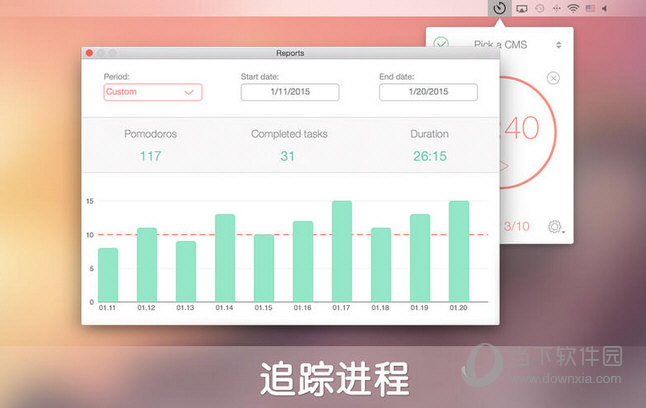Click the flag input source menu icon
The width and height of the screenshot is (646, 408).
pos(590,8)
